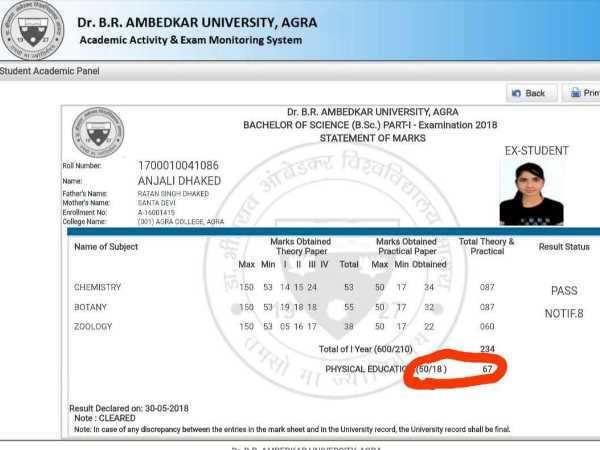
Task: Click the STATEMENT OF MARKS heading
Action: [x=372, y=138]
